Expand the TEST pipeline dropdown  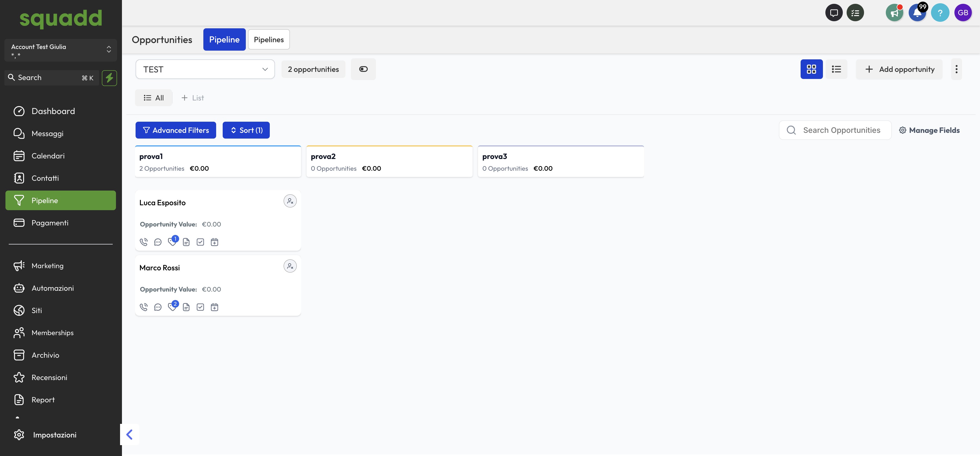tap(205, 69)
